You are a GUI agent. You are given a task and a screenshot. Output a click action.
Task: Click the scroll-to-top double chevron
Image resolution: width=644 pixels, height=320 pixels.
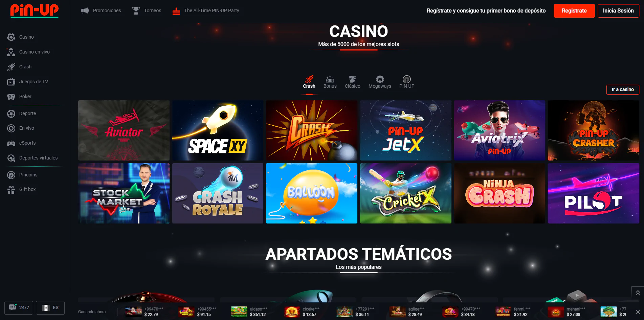pos(638,293)
